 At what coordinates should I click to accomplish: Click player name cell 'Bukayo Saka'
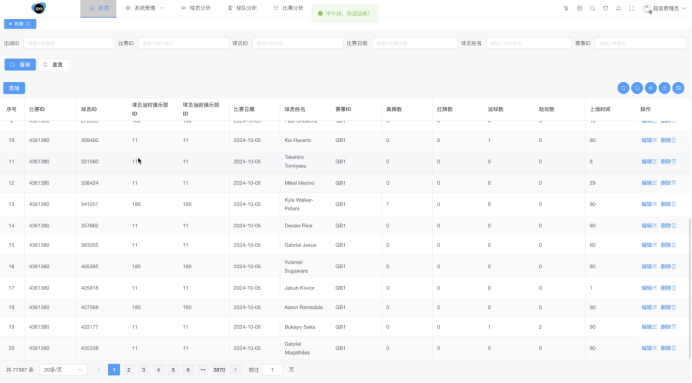tap(299, 327)
